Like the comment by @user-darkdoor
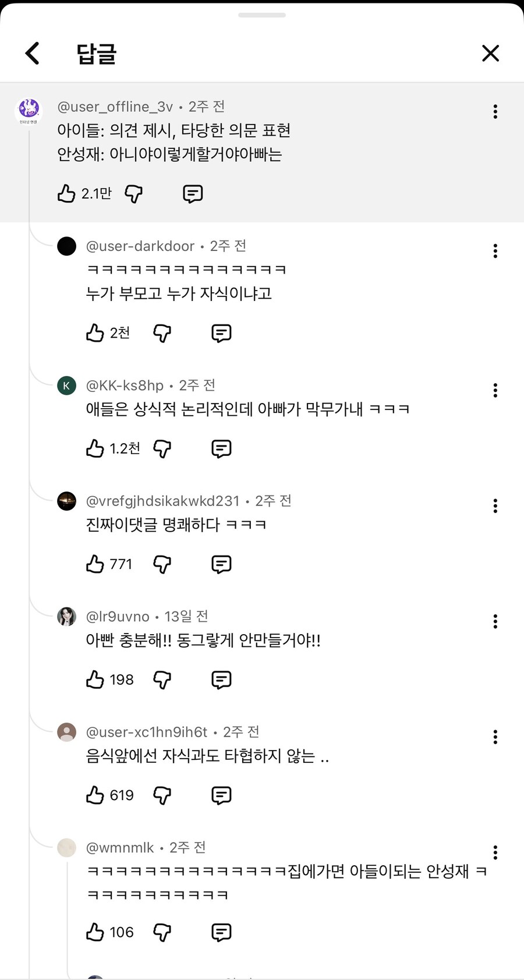This screenshot has height=980, width=524. click(95, 333)
